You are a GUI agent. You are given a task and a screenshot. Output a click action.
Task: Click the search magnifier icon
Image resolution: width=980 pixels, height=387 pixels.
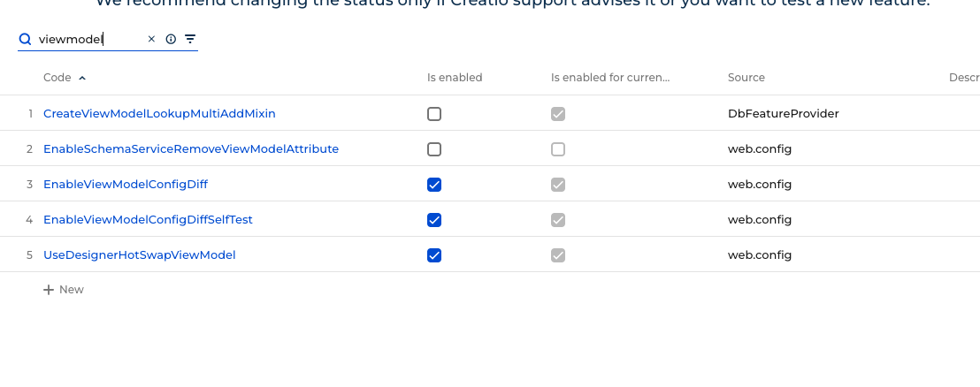click(25, 39)
